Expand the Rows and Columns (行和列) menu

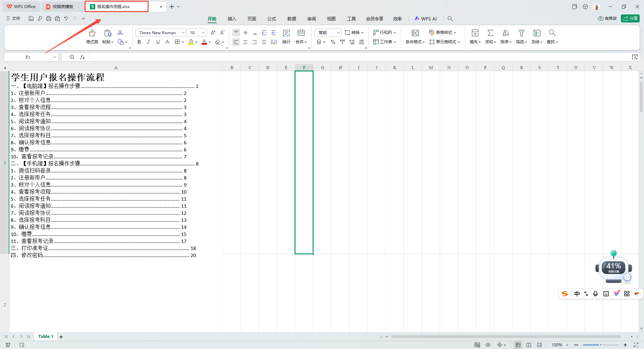tap(384, 33)
